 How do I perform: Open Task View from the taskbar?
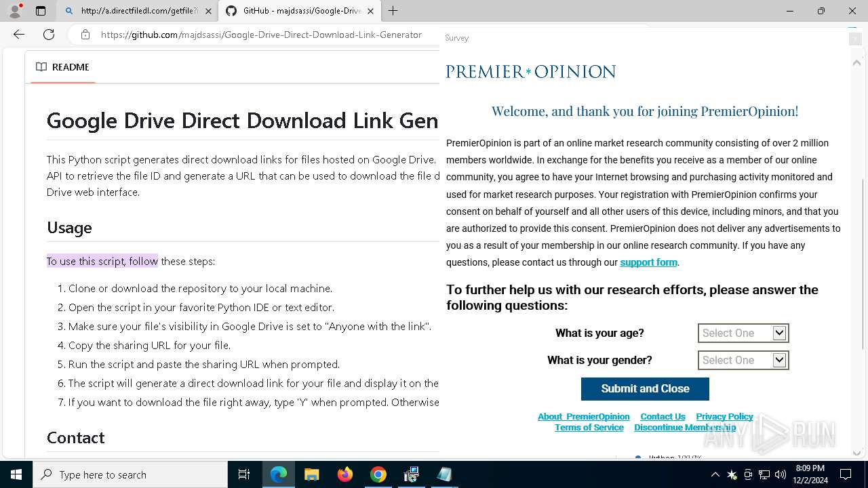[244, 474]
